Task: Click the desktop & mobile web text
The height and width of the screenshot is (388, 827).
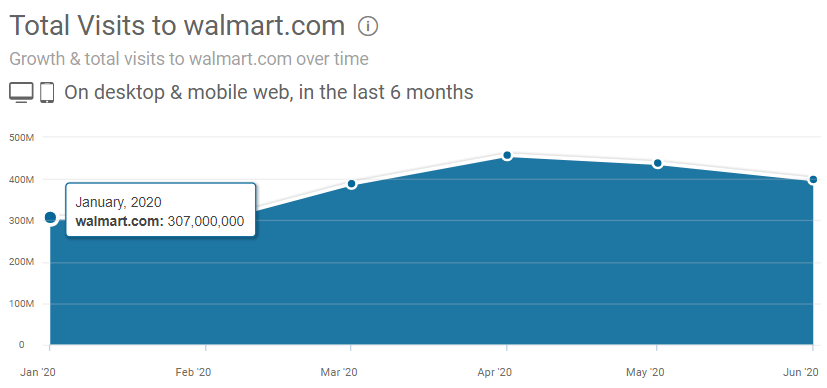Action: tap(269, 93)
